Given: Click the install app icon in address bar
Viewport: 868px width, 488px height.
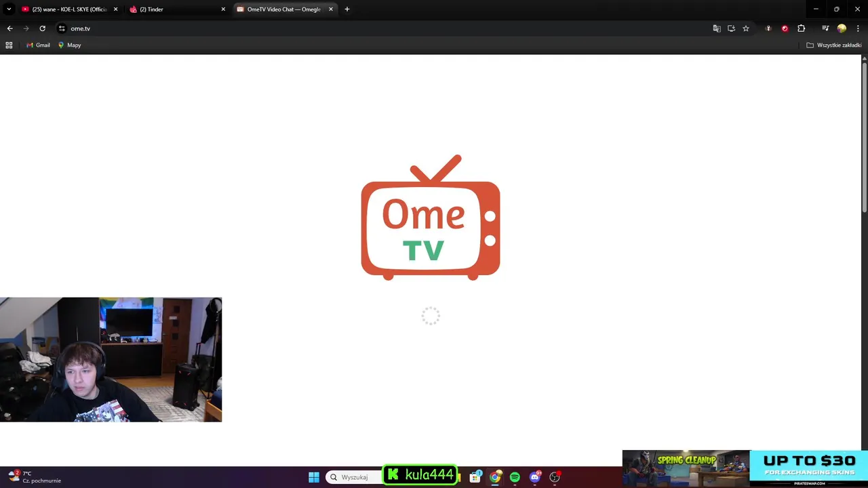Looking at the screenshot, I should coord(731,28).
